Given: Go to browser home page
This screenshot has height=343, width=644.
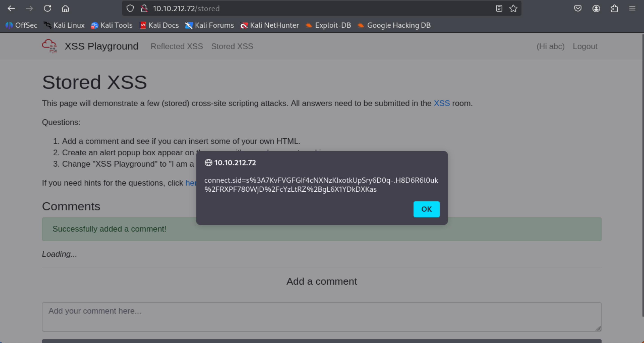Looking at the screenshot, I should coord(65,9).
